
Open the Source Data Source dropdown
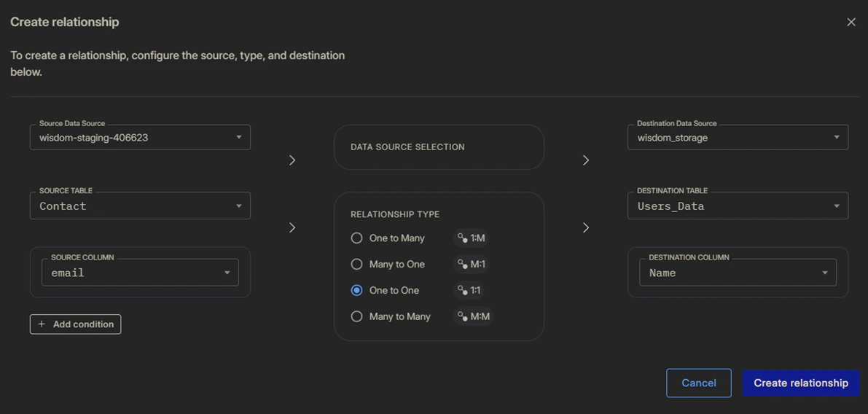140,137
